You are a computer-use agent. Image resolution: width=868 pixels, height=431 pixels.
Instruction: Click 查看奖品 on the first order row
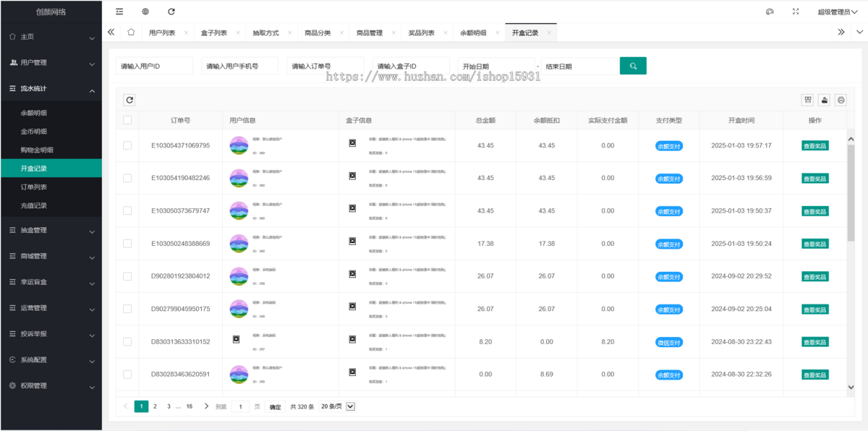pyautogui.click(x=815, y=145)
